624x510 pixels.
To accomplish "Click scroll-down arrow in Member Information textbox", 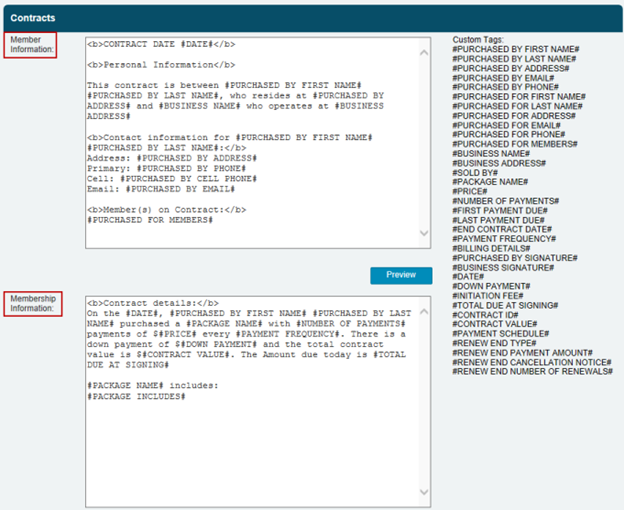I will pyautogui.click(x=424, y=233).
